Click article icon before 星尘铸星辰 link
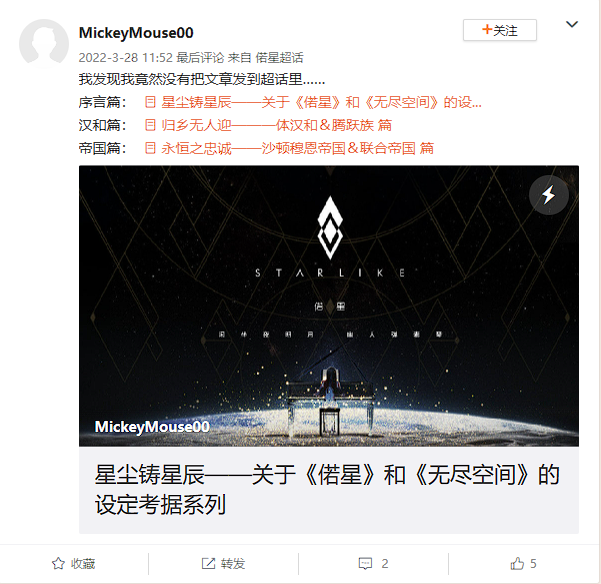This screenshot has height=584, width=601. pos(150,102)
